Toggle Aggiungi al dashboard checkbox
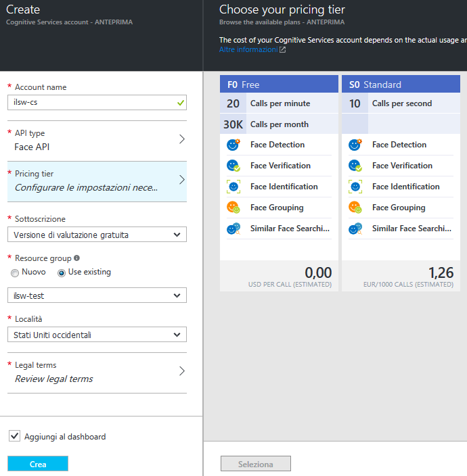 [x=15, y=436]
